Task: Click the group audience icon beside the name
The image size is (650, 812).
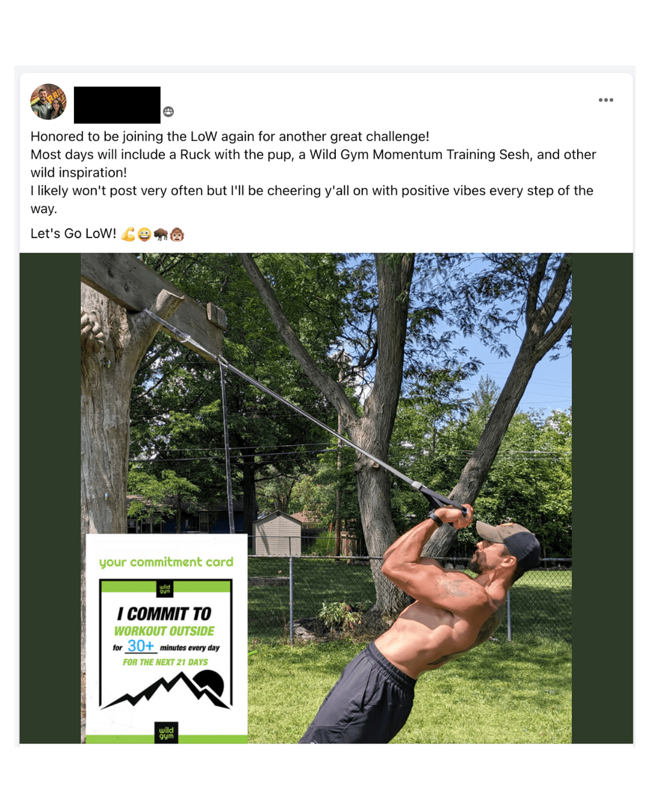Action: point(169,111)
